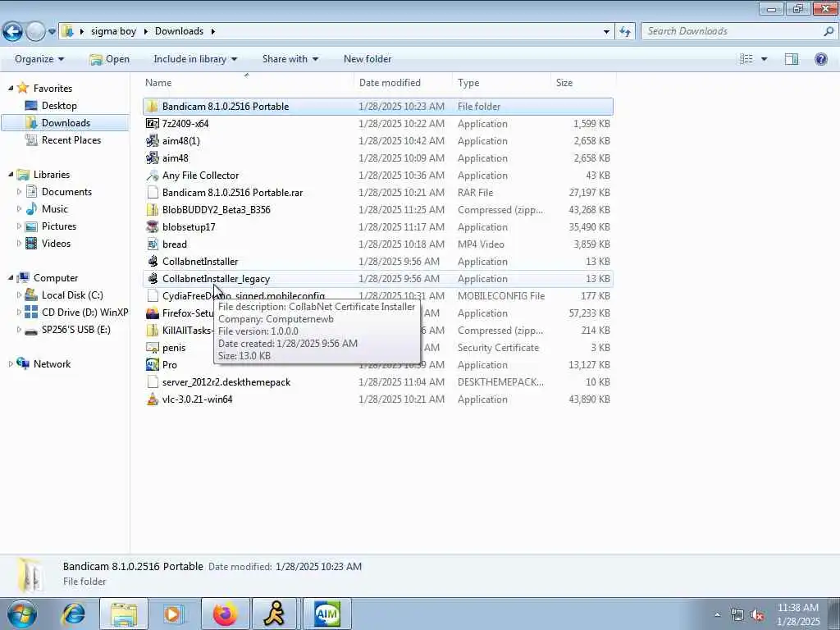Expand the Music library
This screenshot has width=840, height=630.
[20, 208]
